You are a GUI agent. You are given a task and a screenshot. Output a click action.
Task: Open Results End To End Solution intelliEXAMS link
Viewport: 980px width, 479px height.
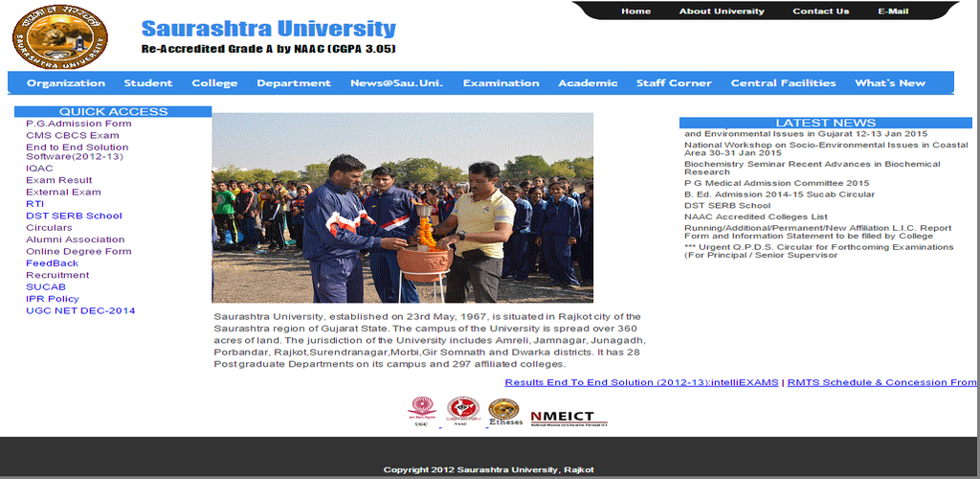(x=641, y=382)
